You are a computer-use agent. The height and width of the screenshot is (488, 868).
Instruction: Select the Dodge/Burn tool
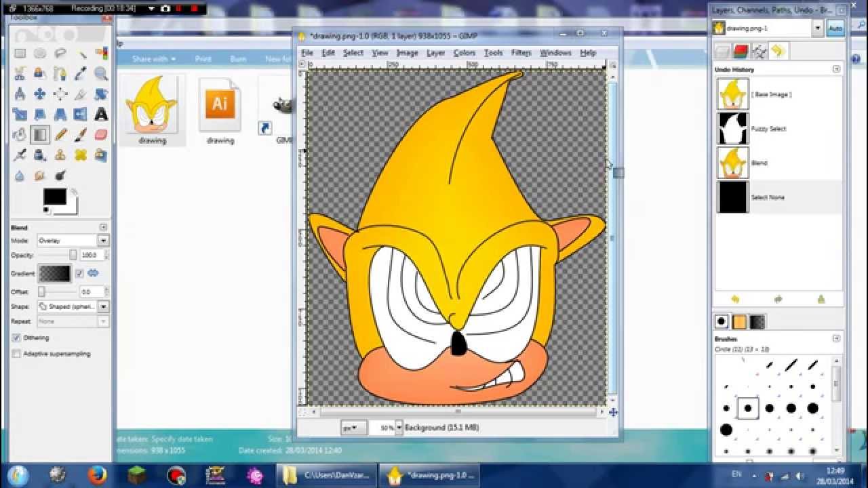click(x=60, y=176)
